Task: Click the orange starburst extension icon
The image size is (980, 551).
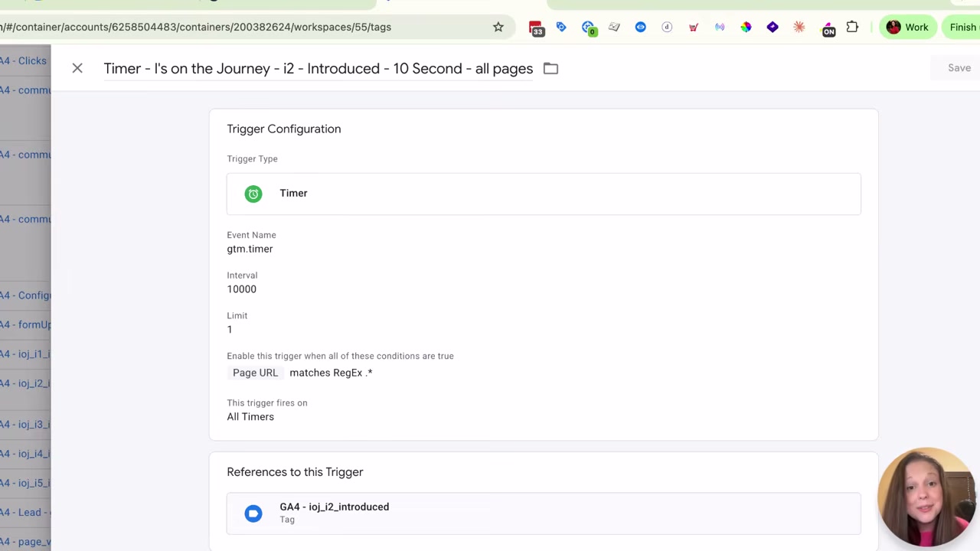Action: click(799, 27)
